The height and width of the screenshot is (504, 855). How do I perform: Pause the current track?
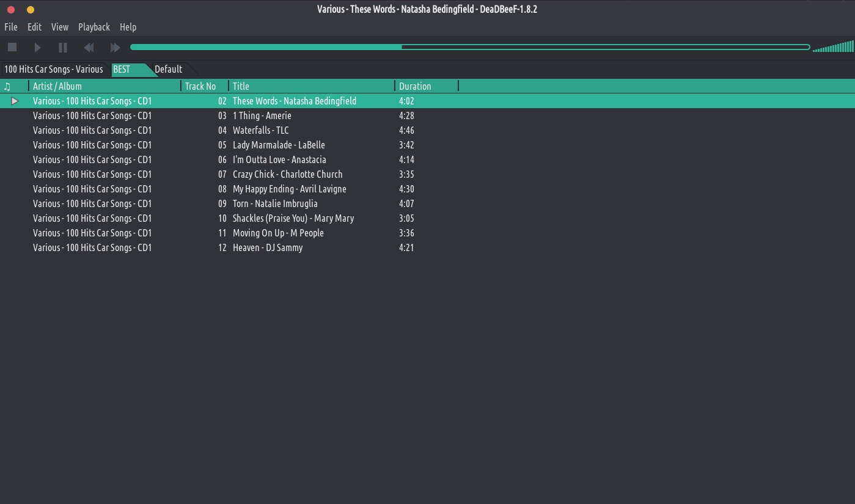63,48
